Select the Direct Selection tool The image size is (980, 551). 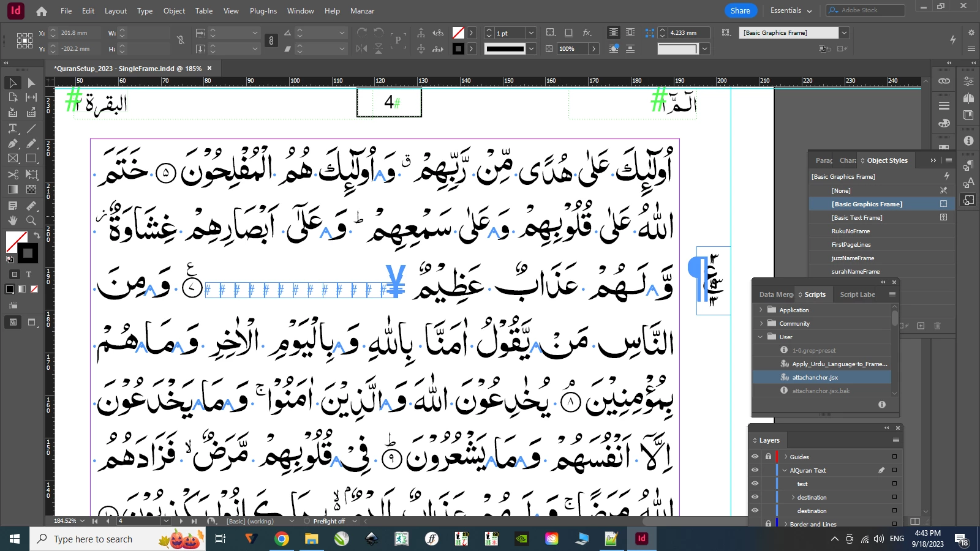[31, 83]
